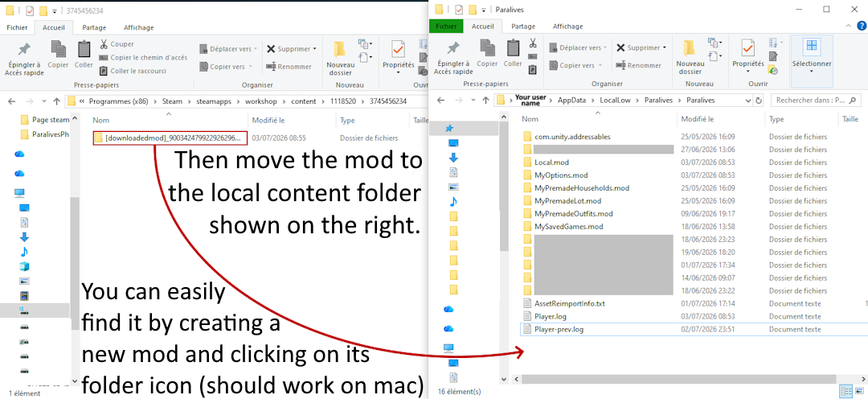Click Coller le raccourci

point(133,71)
